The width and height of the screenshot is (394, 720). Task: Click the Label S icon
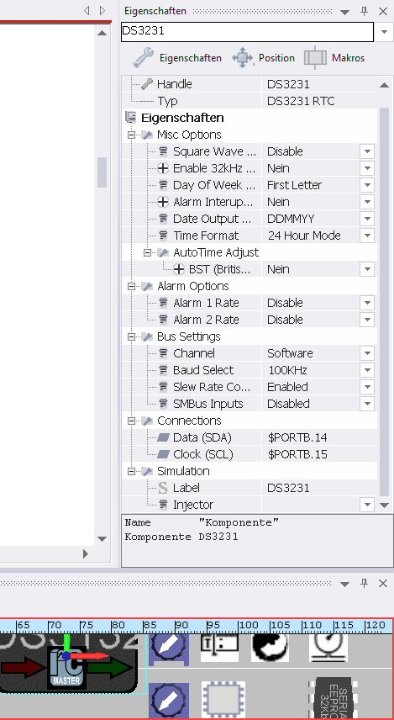pos(163,488)
